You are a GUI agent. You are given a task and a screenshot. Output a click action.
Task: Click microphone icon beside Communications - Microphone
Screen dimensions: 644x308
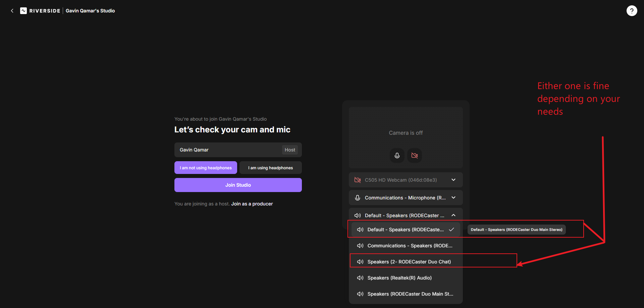click(x=358, y=198)
